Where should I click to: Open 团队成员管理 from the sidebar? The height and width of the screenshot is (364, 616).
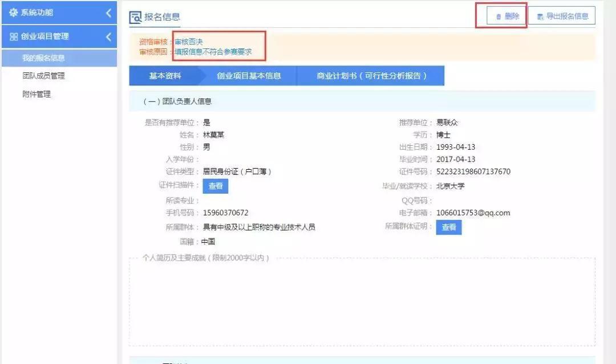(44, 76)
